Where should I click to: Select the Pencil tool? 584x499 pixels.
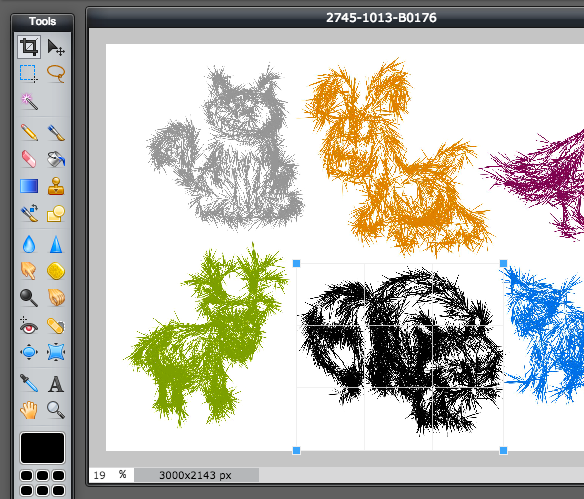pos(29,132)
